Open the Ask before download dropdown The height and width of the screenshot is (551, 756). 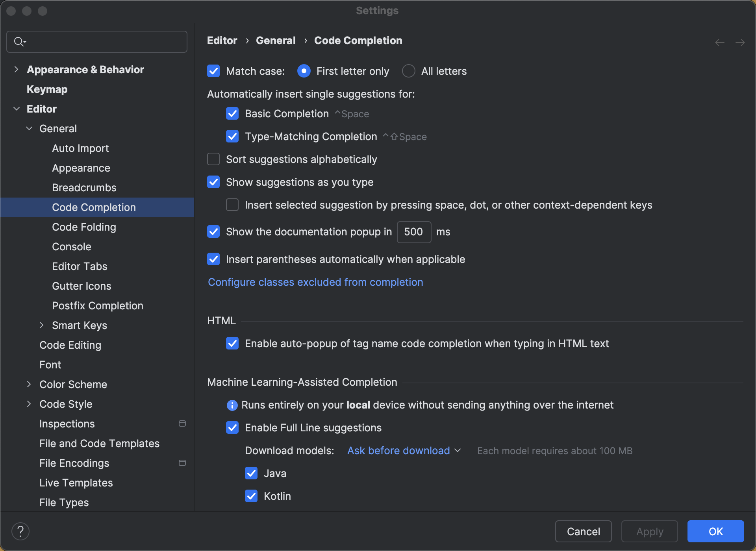pos(403,450)
